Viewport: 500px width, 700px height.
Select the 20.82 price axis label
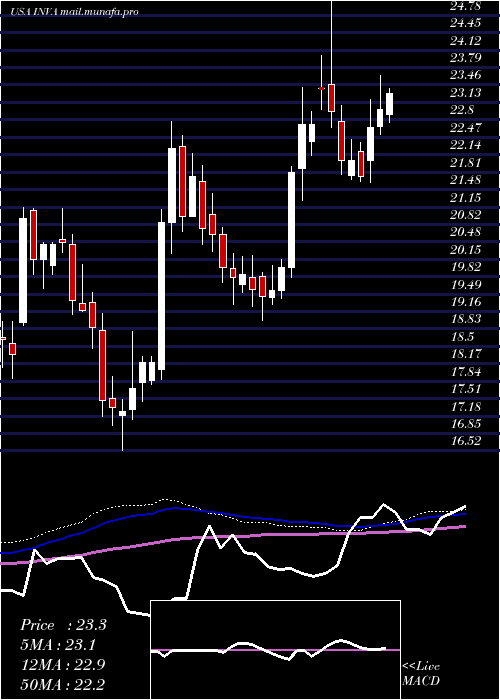(x=466, y=215)
